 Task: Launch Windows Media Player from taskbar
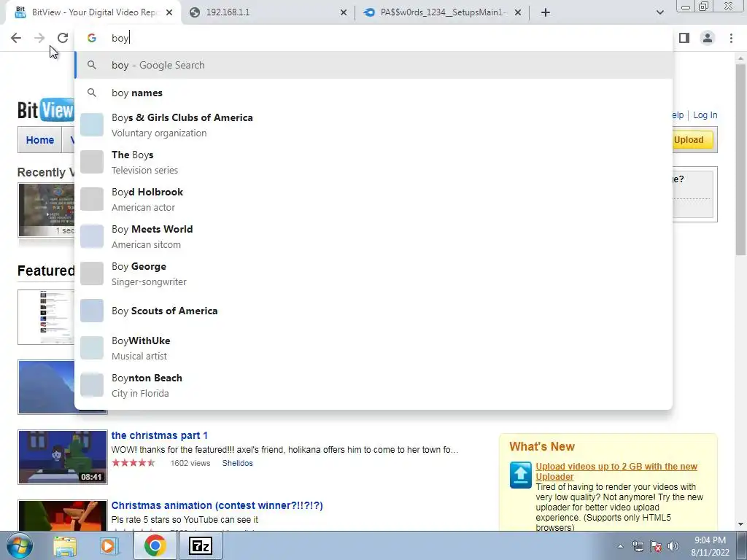[109, 545]
